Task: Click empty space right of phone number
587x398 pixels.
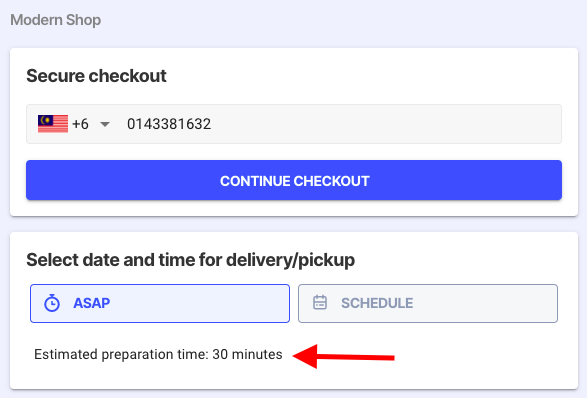Action: [x=386, y=124]
